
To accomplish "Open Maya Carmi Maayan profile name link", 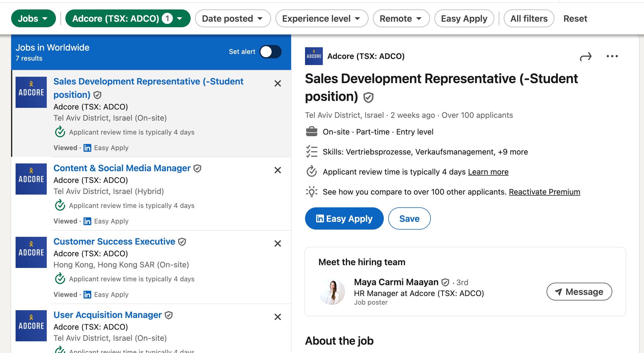I will [396, 282].
